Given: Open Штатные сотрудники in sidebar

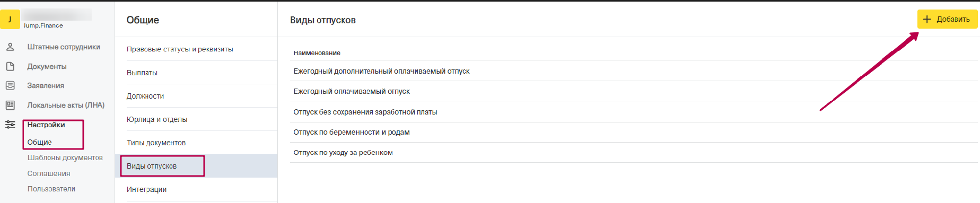Looking at the screenshot, I should coord(64,47).
